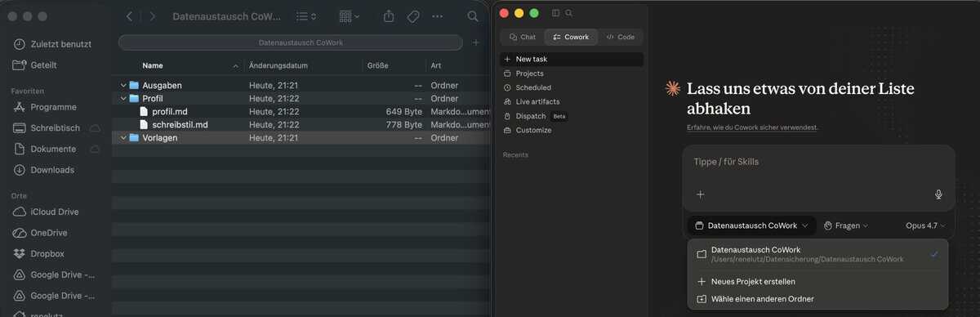Open the Finder Tags icon

coord(413,16)
